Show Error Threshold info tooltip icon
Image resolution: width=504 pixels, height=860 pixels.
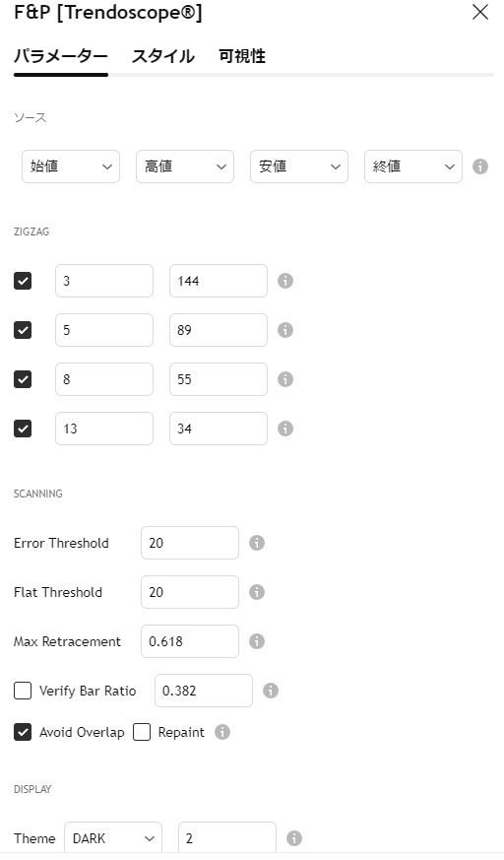256,543
